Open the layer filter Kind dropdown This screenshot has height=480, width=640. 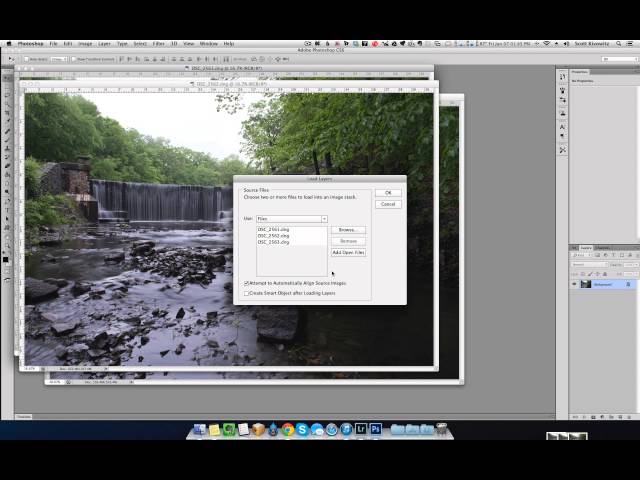[x=581, y=255]
